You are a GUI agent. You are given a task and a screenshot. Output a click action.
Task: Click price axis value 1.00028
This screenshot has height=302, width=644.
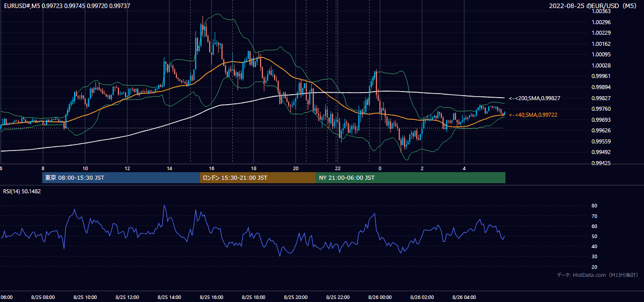[x=602, y=65]
